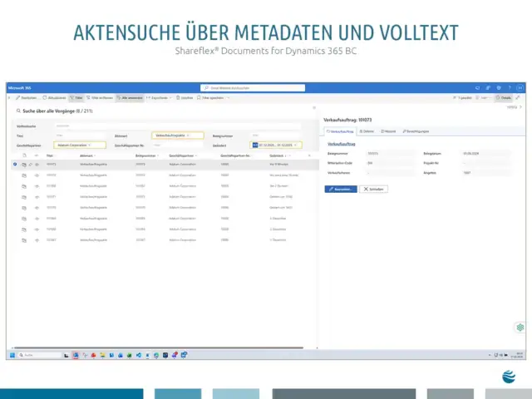Click the folder icon in the seventh list row
Image resolution: width=532 pixels, height=399 pixels.
click(24, 229)
